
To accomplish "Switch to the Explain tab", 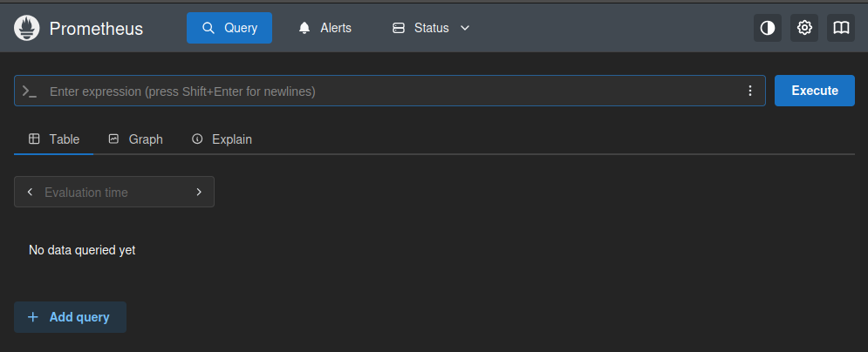I will 222,139.
